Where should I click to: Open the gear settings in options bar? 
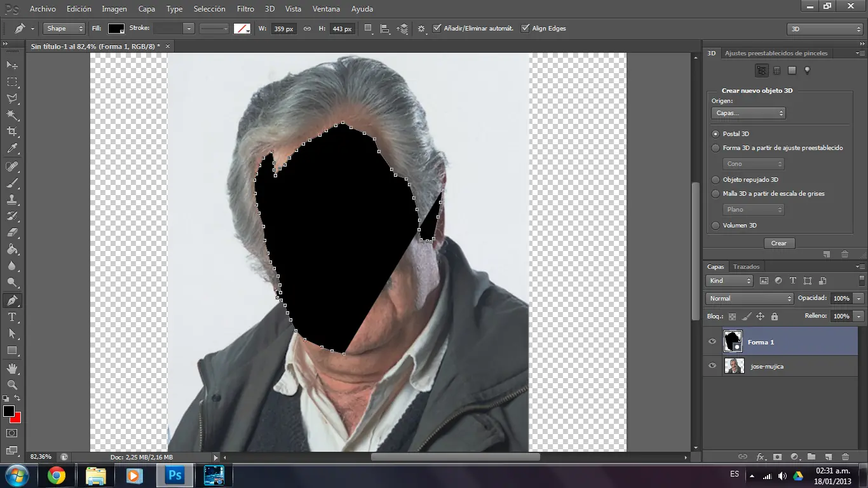pyautogui.click(x=421, y=29)
